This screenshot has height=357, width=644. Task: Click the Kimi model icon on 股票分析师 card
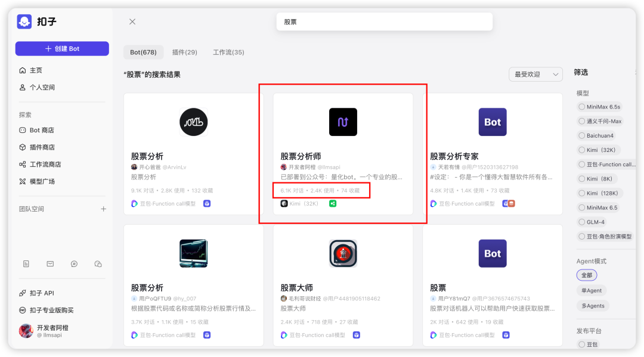(284, 203)
